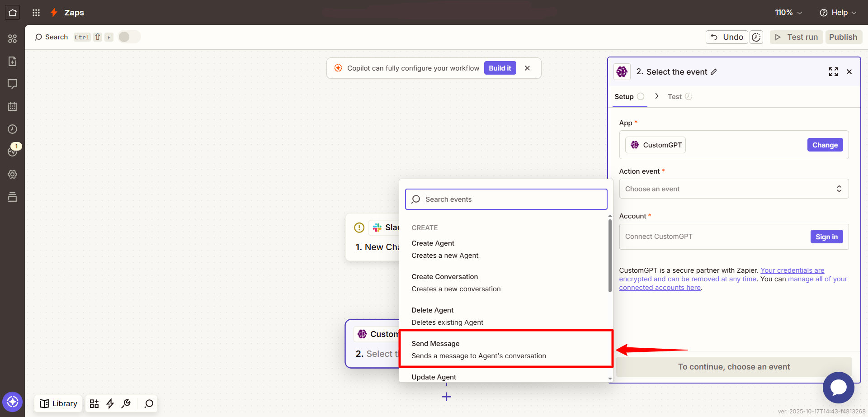Click the Slack app icon on step 1
The width and height of the screenshot is (868, 417).
coord(377,227)
